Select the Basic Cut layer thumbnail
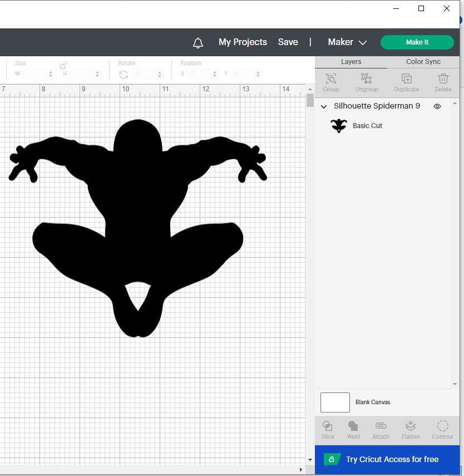Viewport: 464px width, 476px height. coord(339,126)
